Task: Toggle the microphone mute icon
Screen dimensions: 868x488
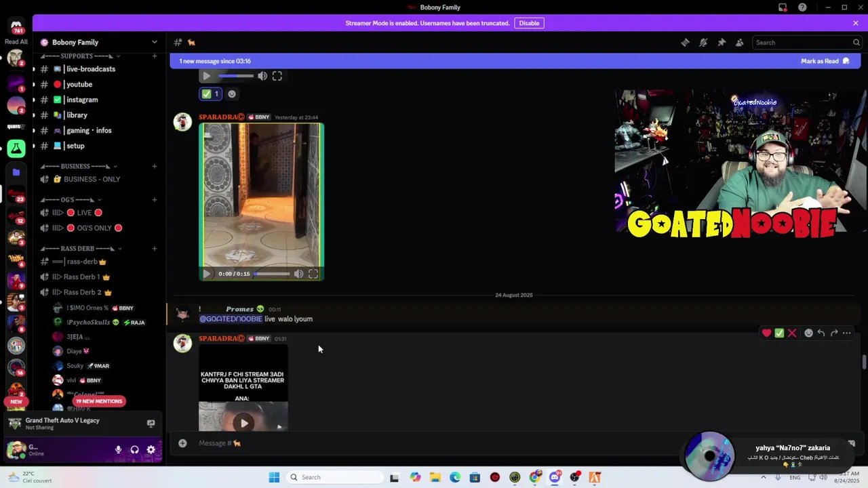Action: tap(118, 449)
